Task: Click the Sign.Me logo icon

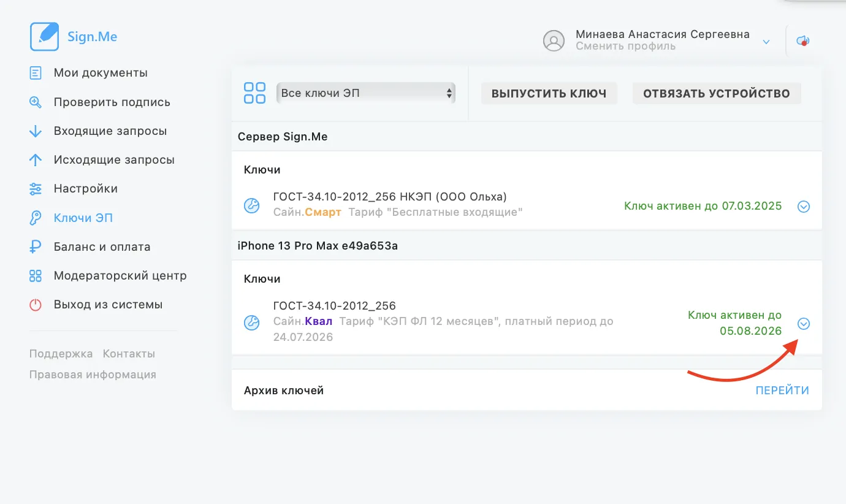Action: [44, 37]
